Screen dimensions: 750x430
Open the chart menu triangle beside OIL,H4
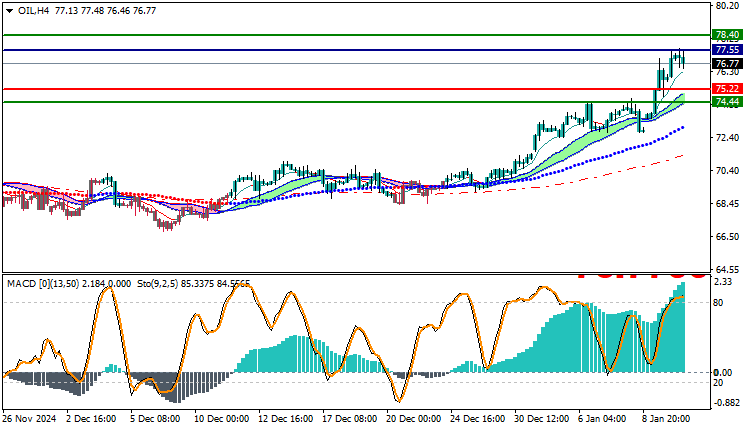coord(9,11)
